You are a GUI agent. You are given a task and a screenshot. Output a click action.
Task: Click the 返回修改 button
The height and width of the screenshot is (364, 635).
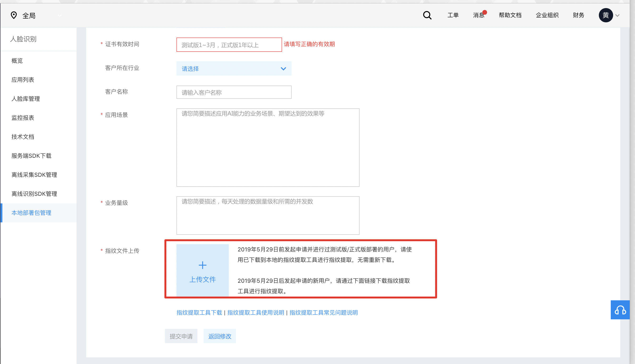click(x=220, y=336)
